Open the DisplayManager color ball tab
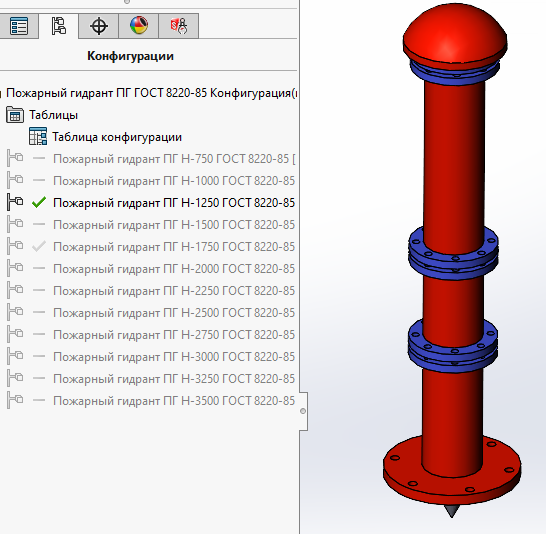546x534 pixels. pos(139,26)
